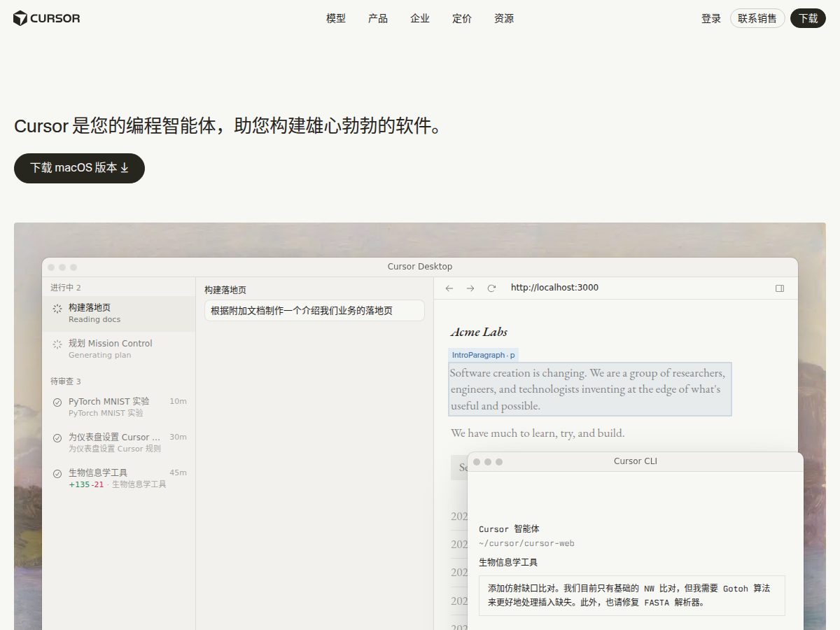Click the 进行中 2 section label
The width and height of the screenshot is (840, 630).
tap(66, 288)
